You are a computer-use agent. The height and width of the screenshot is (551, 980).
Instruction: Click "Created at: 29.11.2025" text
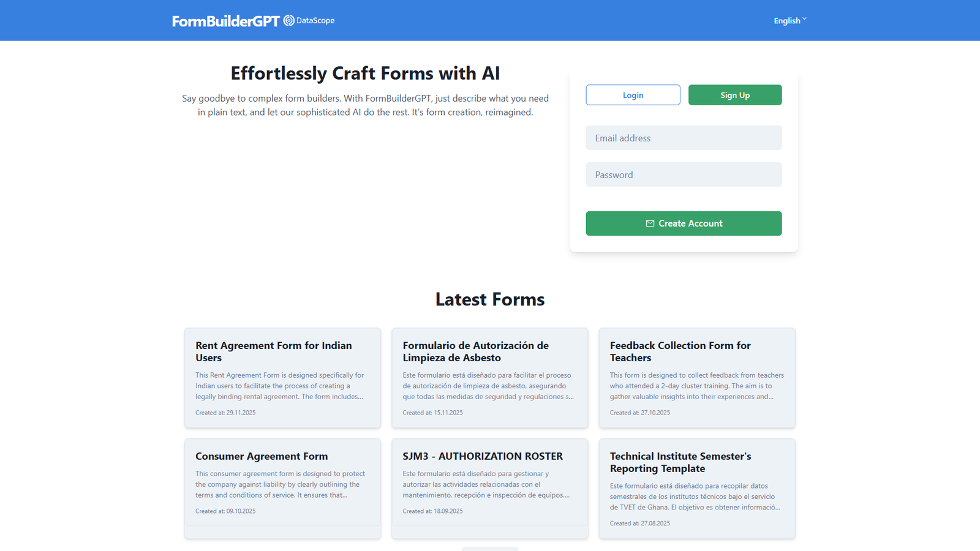click(225, 413)
